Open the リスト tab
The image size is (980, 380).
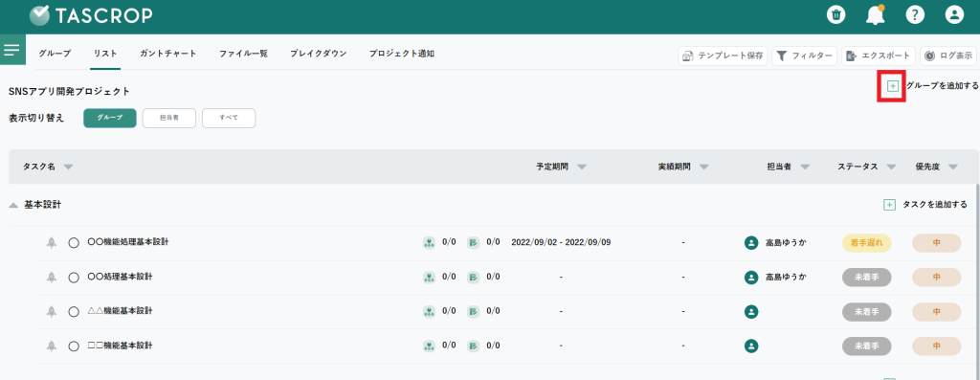105,54
